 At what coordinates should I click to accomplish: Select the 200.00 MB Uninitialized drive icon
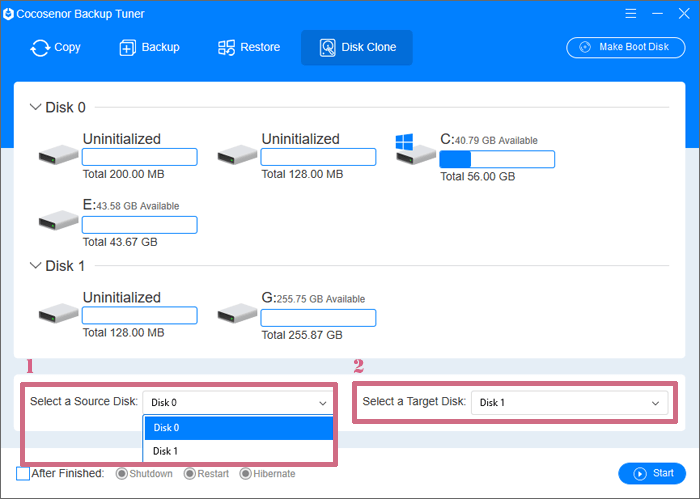[x=58, y=154]
